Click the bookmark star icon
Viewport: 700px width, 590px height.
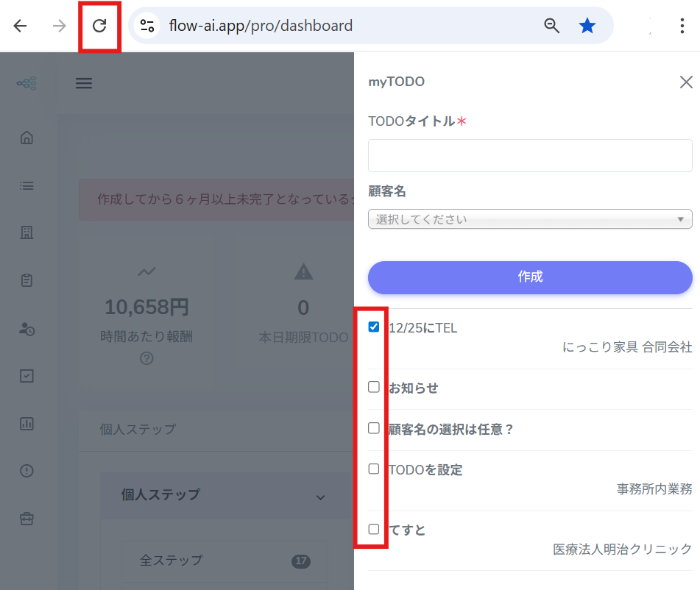pyautogui.click(x=587, y=26)
